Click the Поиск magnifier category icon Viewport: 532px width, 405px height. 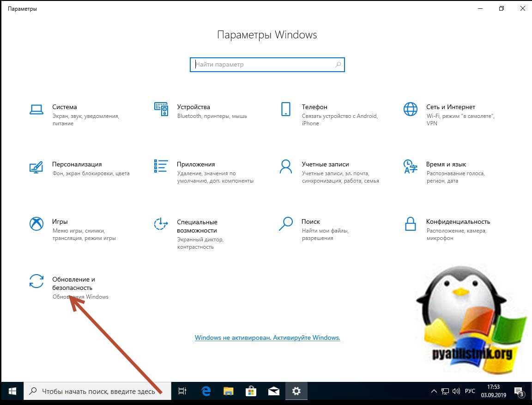(x=285, y=224)
